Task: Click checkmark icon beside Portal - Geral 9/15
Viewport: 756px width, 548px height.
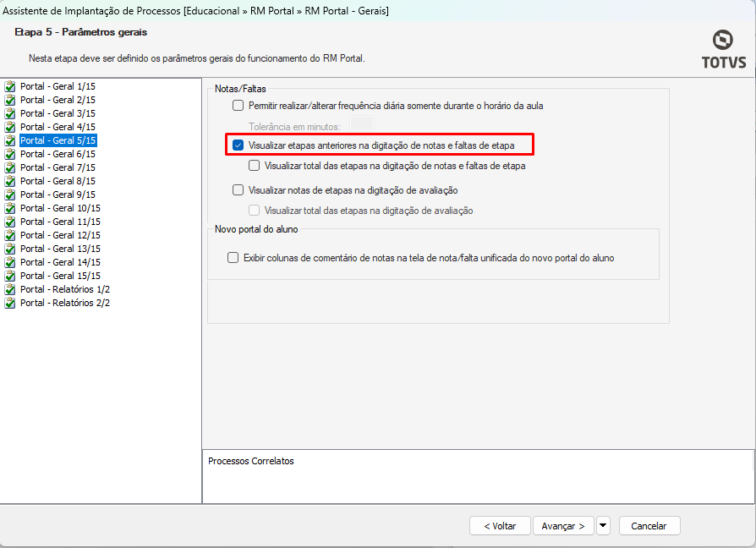Action: click(x=9, y=195)
